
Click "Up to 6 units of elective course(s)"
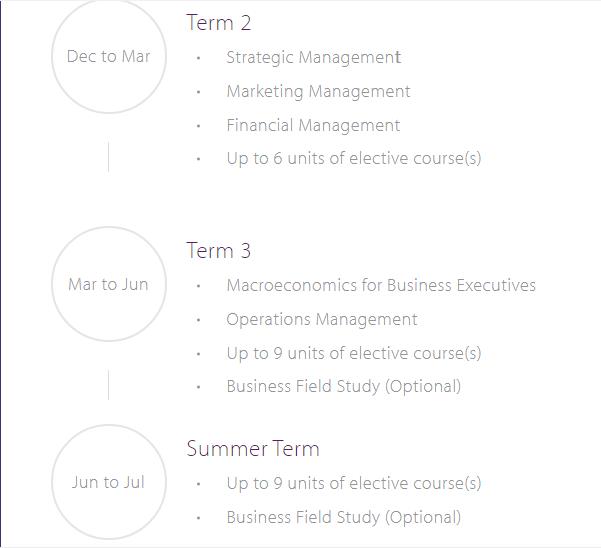[x=353, y=158]
